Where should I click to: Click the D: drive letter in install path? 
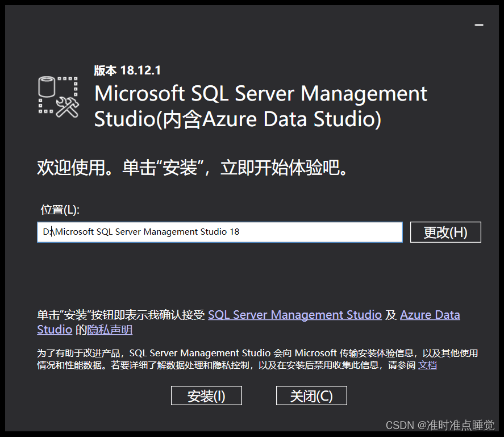point(47,232)
